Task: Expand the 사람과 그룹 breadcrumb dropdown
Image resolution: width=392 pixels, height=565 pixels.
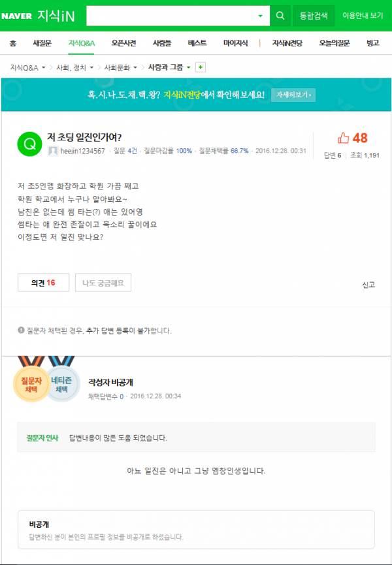Action: pyautogui.click(x=188, y=67)
